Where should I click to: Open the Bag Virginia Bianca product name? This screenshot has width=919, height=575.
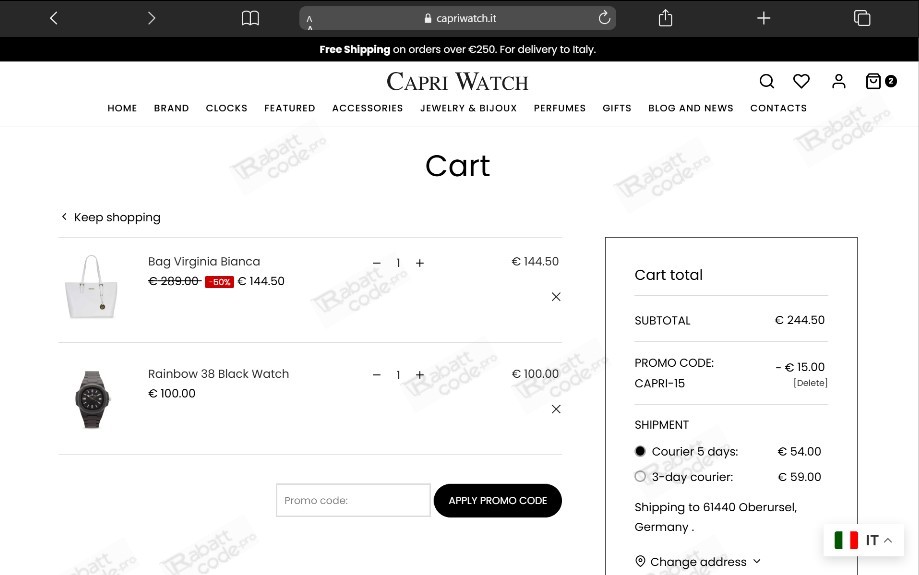[204, 261]
